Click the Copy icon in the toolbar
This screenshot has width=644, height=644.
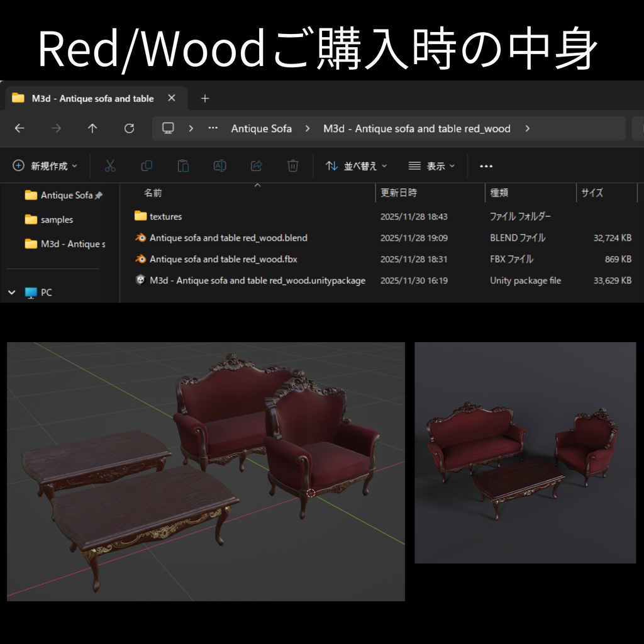(x=147, y=165)
